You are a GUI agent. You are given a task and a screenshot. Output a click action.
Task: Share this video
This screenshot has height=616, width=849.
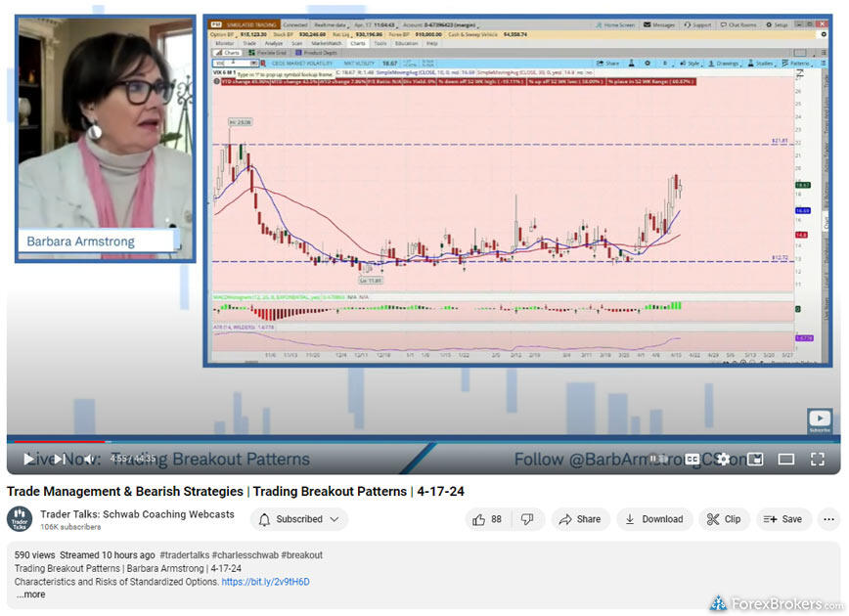tap(580, 519)
